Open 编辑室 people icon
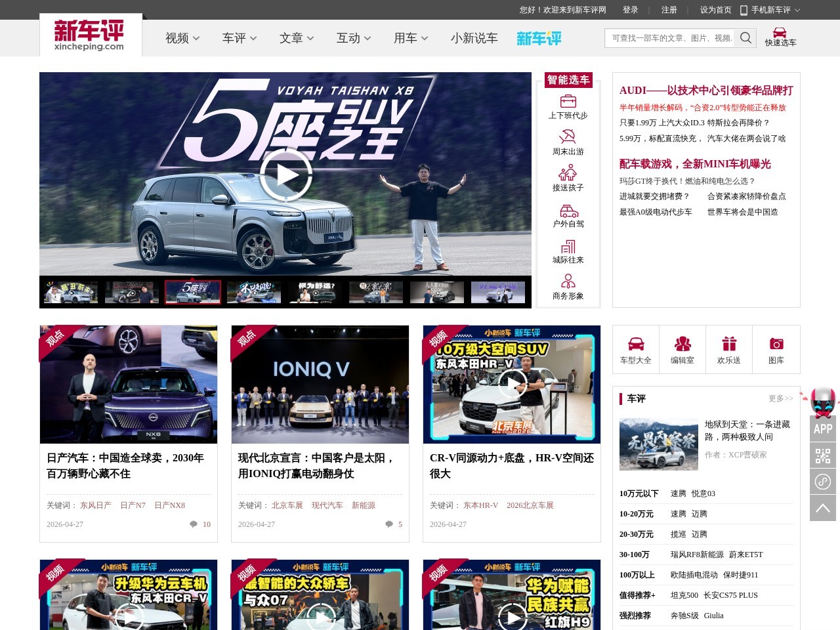840x630 pixels. pos(682,344)
